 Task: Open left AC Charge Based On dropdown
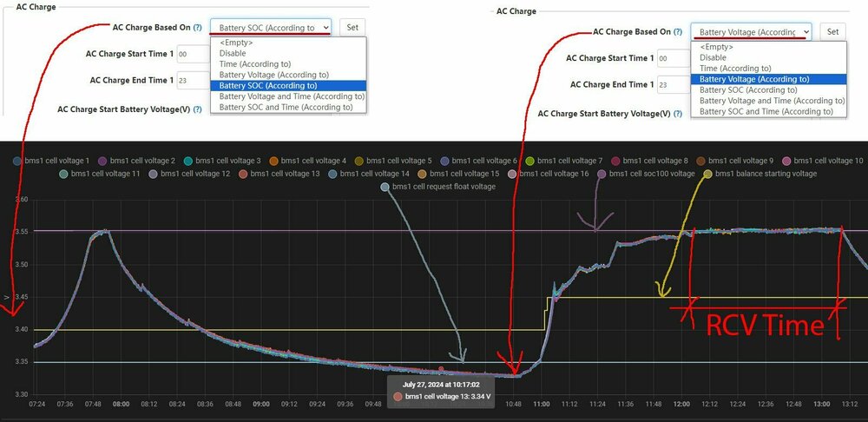click(270, 27)
